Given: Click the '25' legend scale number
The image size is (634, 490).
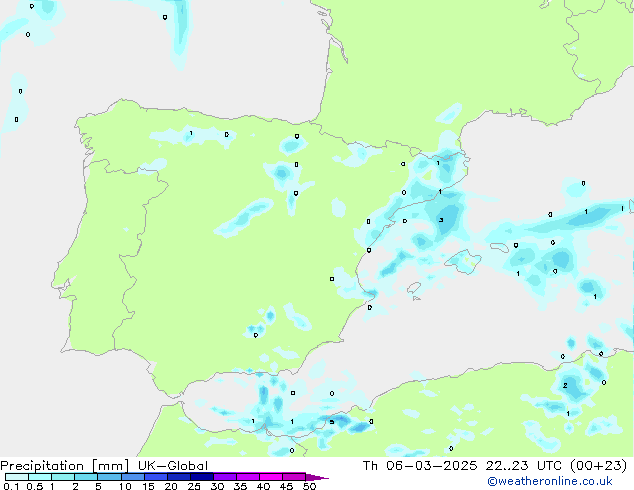Looking at the screenshot, I should coord(194,486).
